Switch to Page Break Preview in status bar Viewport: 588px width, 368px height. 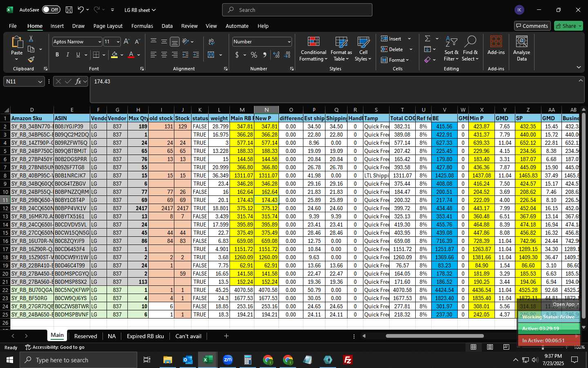pyautogui.click(x=506, y=347)
